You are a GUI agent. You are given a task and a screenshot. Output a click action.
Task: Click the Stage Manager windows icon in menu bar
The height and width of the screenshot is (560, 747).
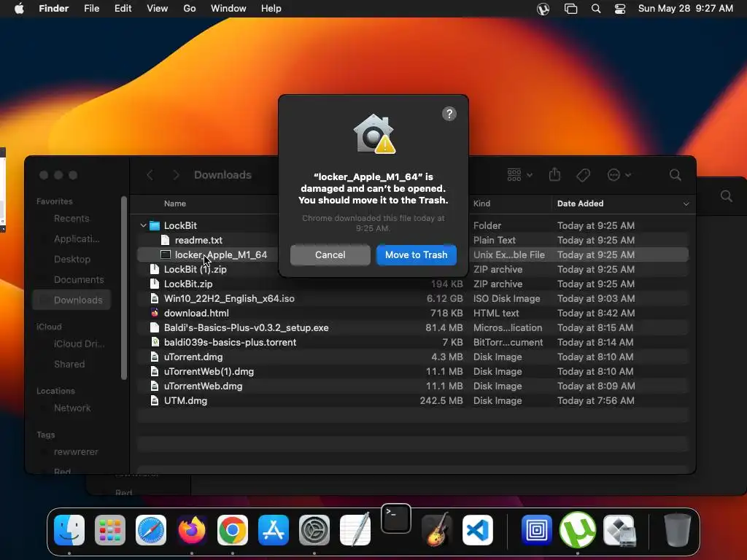[x=570, y=9]
